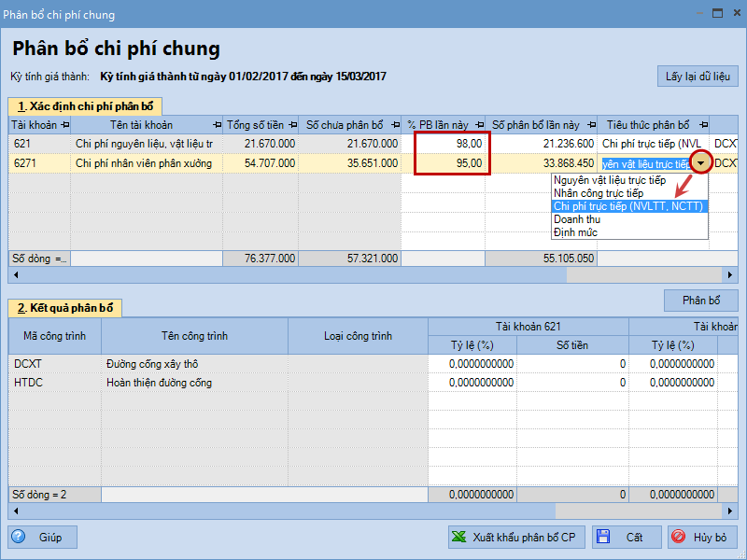Image resolution: width=747 pixels, height=560 pixels.
Task: Choose Nguyên vật liệu trực tiếp from list
Action: point(609,180)
